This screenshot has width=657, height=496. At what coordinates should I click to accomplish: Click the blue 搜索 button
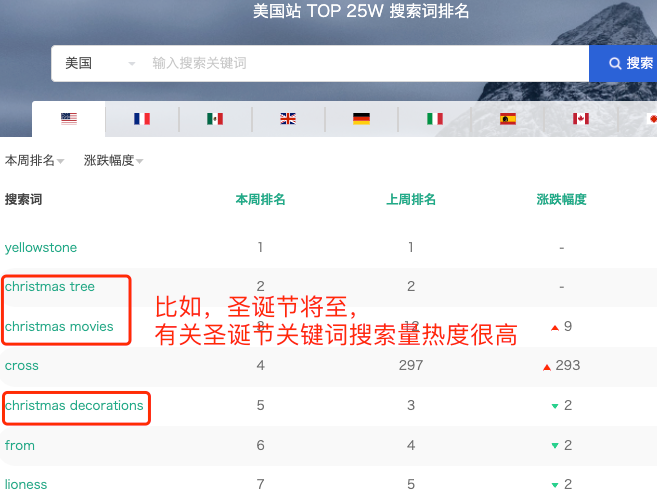(628, 63)
